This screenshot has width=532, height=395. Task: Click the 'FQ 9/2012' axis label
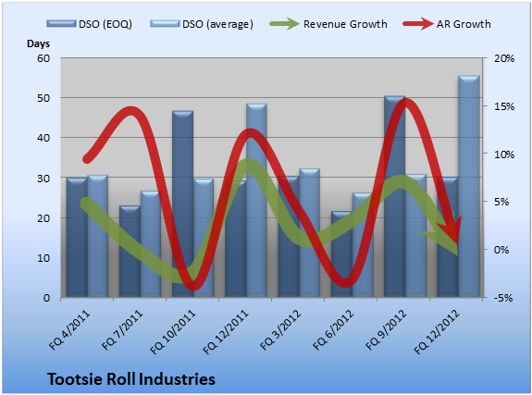coord(386,330)
